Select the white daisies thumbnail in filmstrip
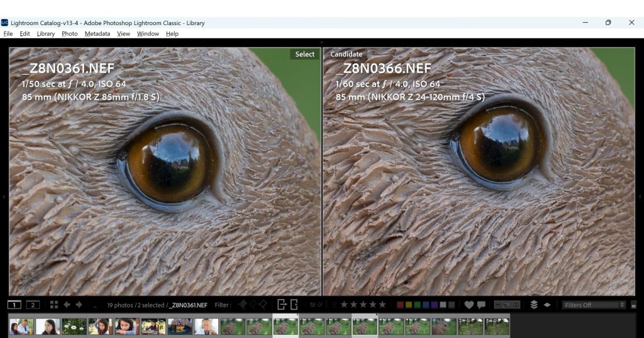The image size is (644, 338). point(74,327)
